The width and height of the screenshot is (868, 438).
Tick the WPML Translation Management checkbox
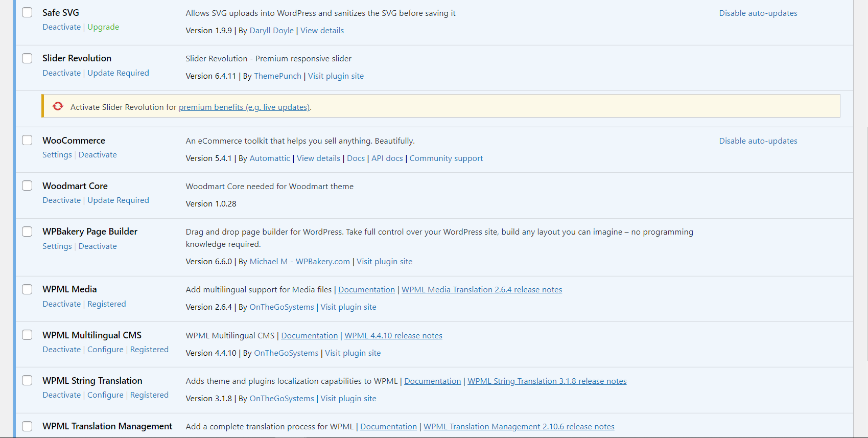click(x=27, y=426)
